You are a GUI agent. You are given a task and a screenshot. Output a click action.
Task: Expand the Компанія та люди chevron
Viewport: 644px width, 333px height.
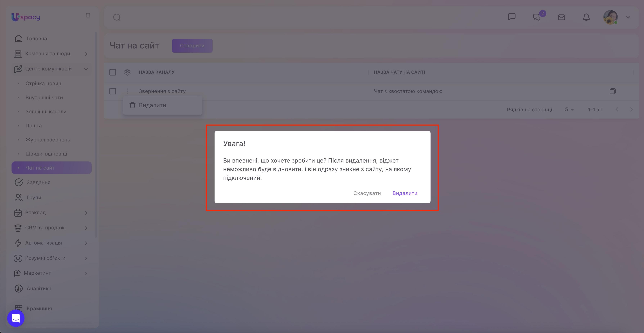(86, 54)
